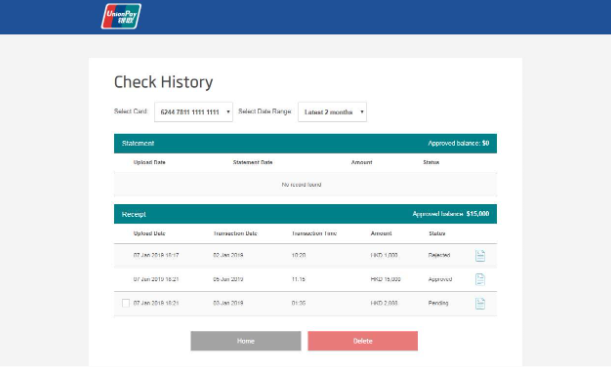
Task: Click the Status column header under Statement
Action: click(431, 162)
